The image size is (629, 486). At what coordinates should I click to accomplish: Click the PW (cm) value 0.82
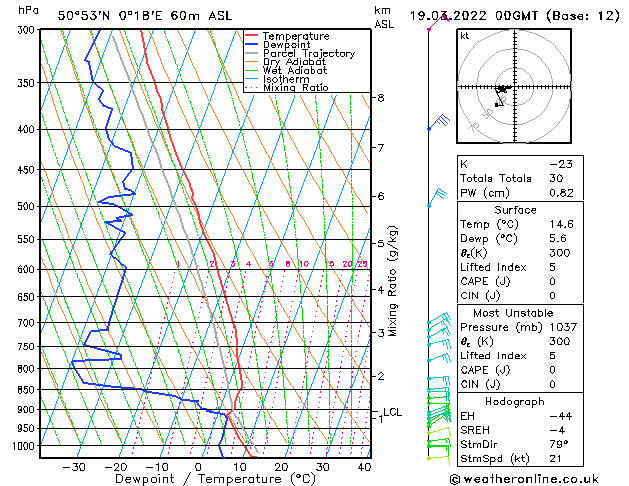point(561,193)
